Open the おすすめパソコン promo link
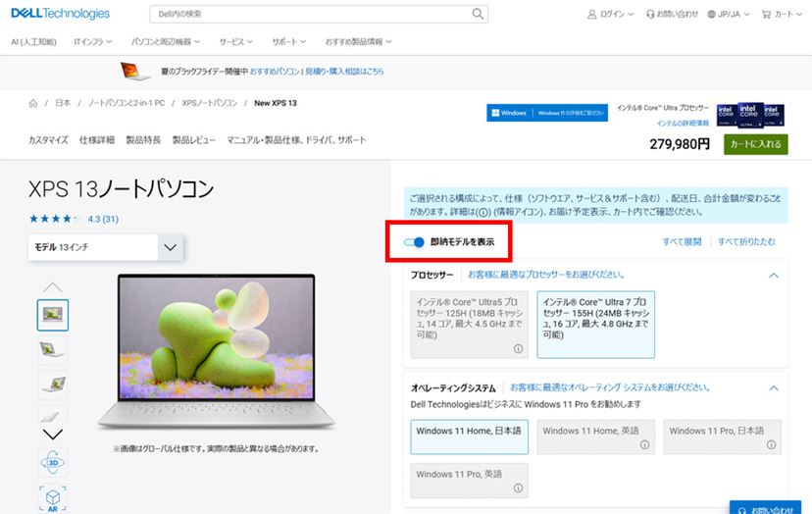 point(275,72)
